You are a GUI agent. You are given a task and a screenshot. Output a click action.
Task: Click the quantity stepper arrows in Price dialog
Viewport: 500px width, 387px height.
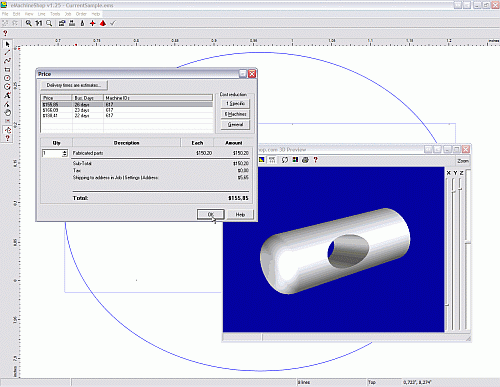click(x=65, y=153)
